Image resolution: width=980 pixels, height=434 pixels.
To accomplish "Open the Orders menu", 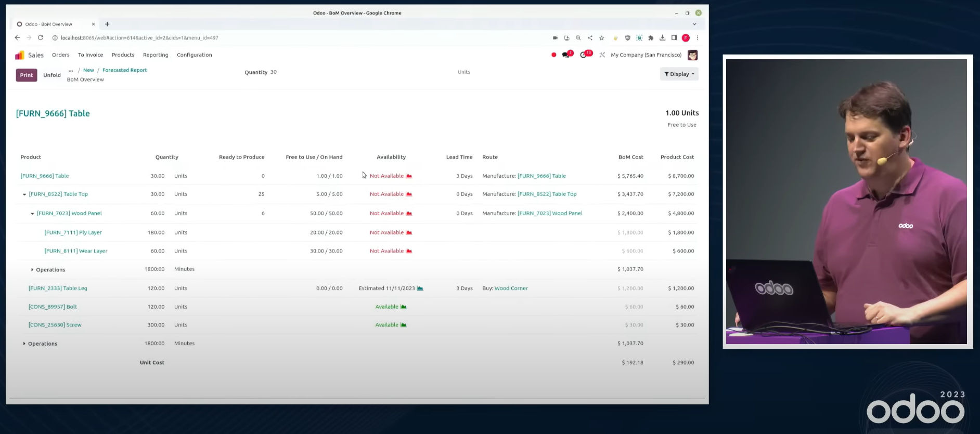I will pos(61,55).
